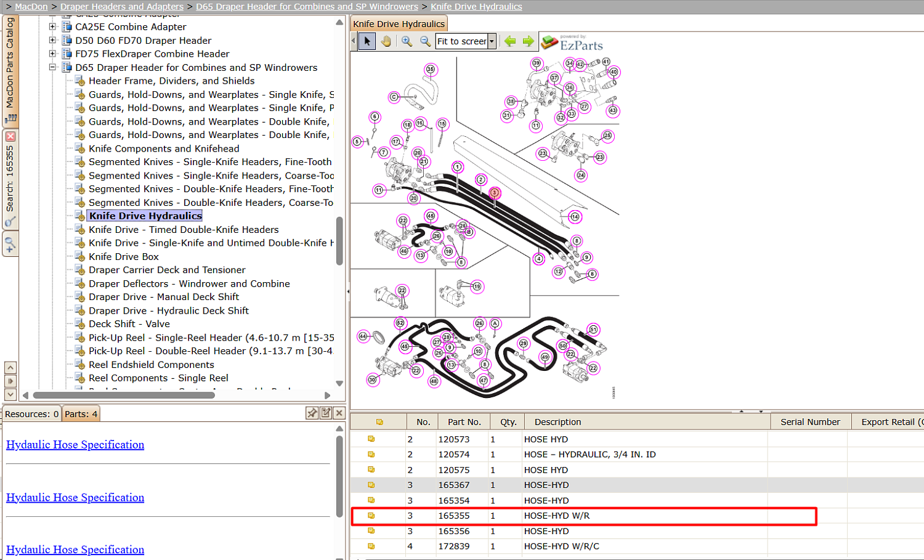Image resolution: width=924 pixels, height=560 pixels.
Task: Open the zoom level dropdown arrow
Action: pyautogui.click(x=492, y=41)
